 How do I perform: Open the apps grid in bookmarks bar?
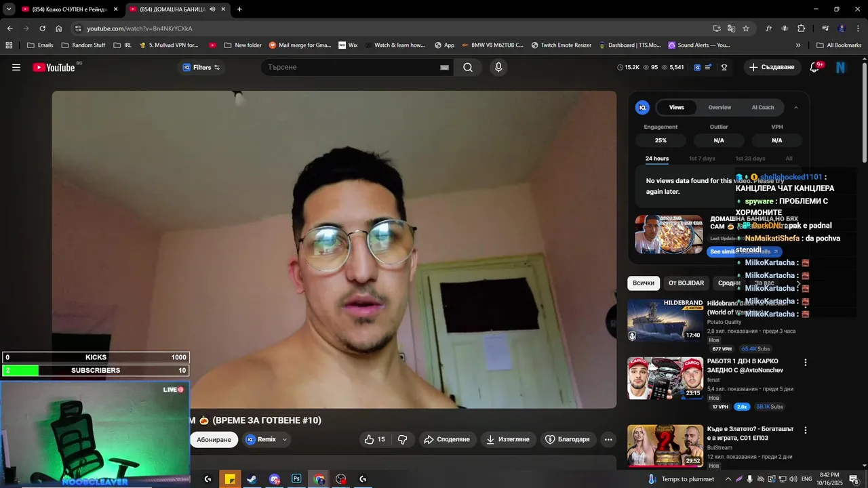point(9,45)
